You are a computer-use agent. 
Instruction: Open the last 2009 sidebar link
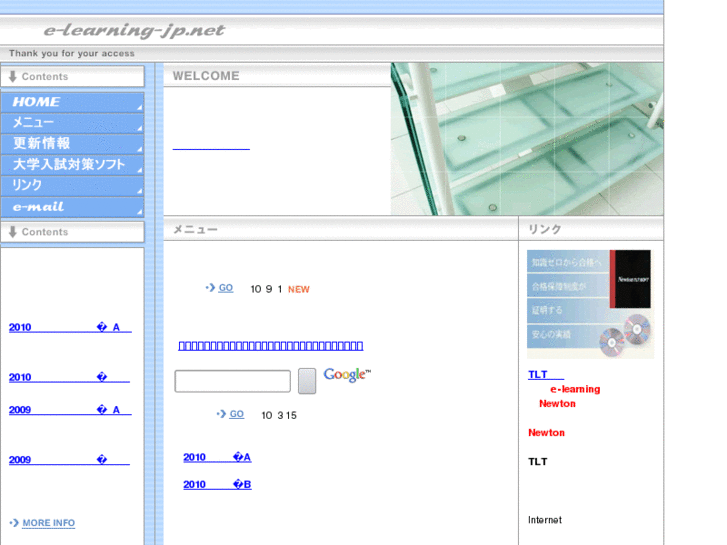pos(69,460)
